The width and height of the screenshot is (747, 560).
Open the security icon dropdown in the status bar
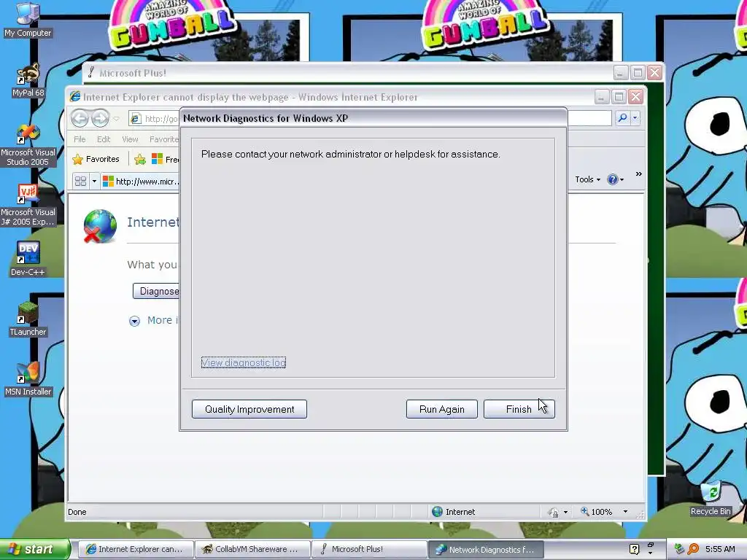pyautogui.click(x=565, y=513)
